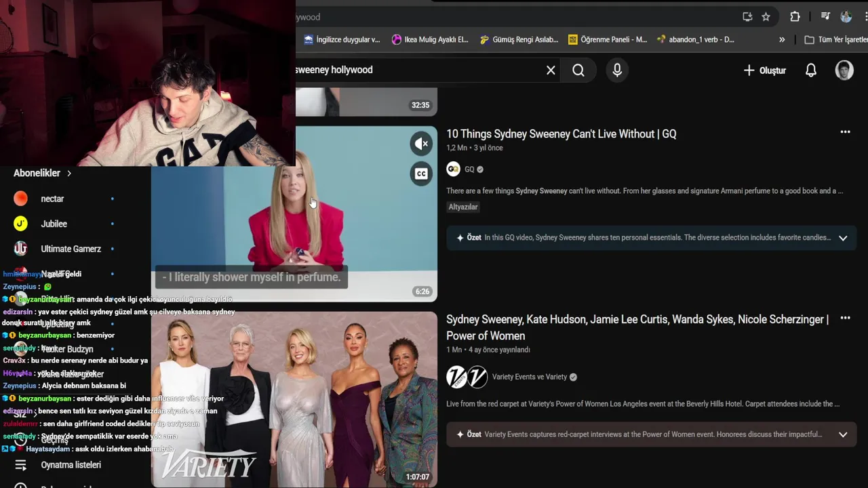Open the GQ channel avatar
868x488 pixels.
point(453,169)
